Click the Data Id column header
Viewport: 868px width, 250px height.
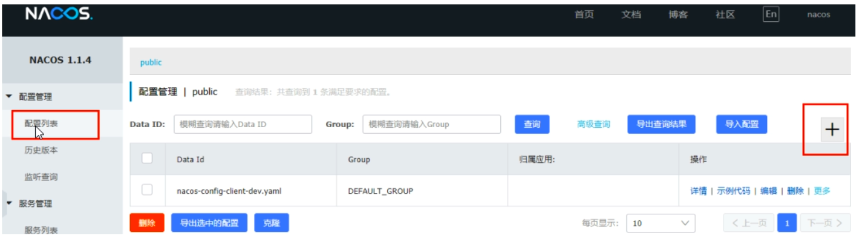[251, 159]
